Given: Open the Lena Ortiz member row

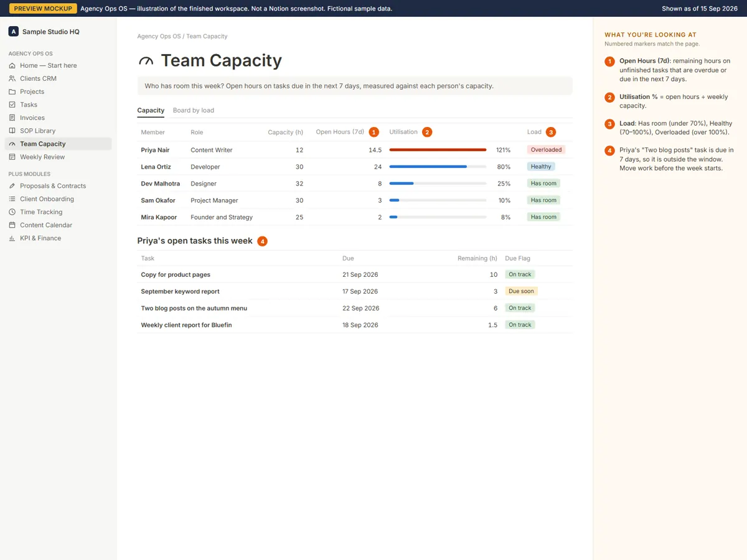Looking at the screenshot, I should pos(355,167).
